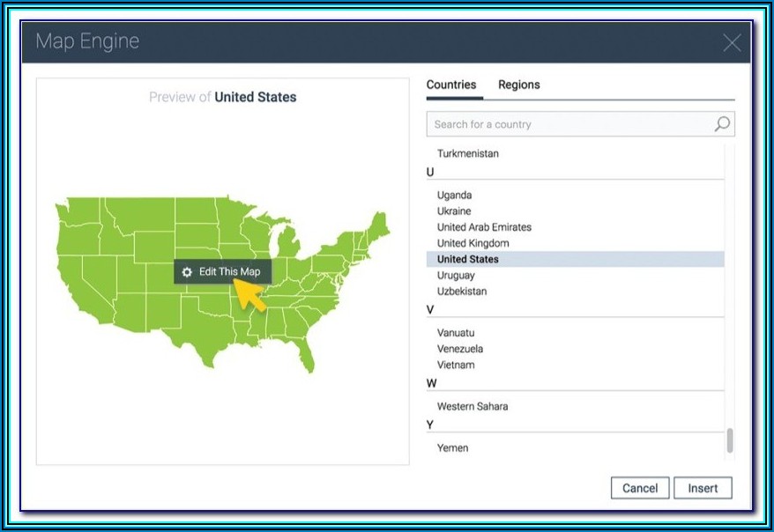Close the Map Engine dialog
The width and height of the screenshot is (774, 532).
732,42
